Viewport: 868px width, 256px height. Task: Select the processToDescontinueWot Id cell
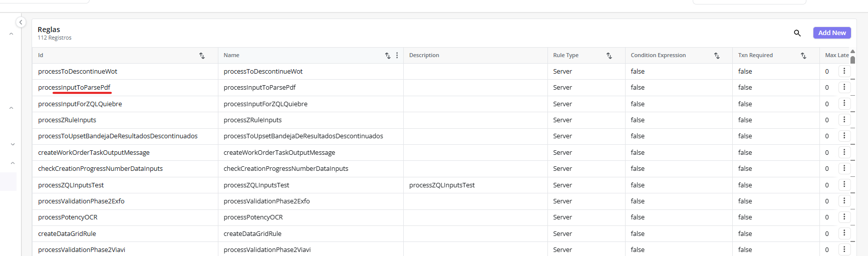coord(125,72)
